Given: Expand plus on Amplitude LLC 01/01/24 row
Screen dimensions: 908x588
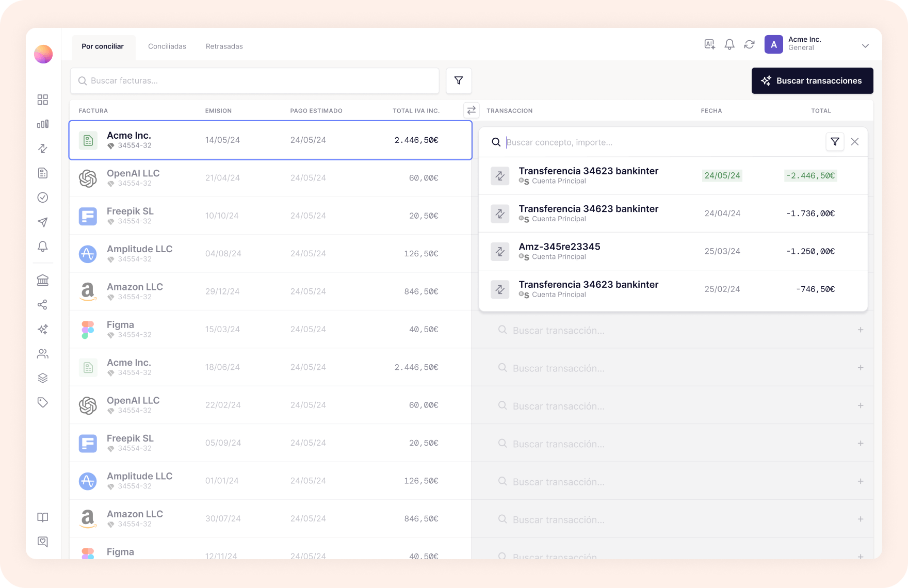Looking at the screenshot, I should [860, 481].
